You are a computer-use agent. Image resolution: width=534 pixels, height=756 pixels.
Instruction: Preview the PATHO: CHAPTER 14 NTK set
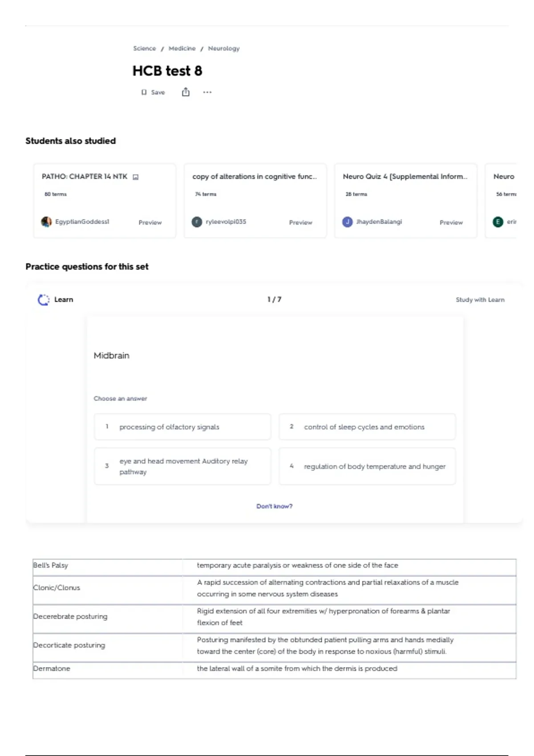pos(150,222)
